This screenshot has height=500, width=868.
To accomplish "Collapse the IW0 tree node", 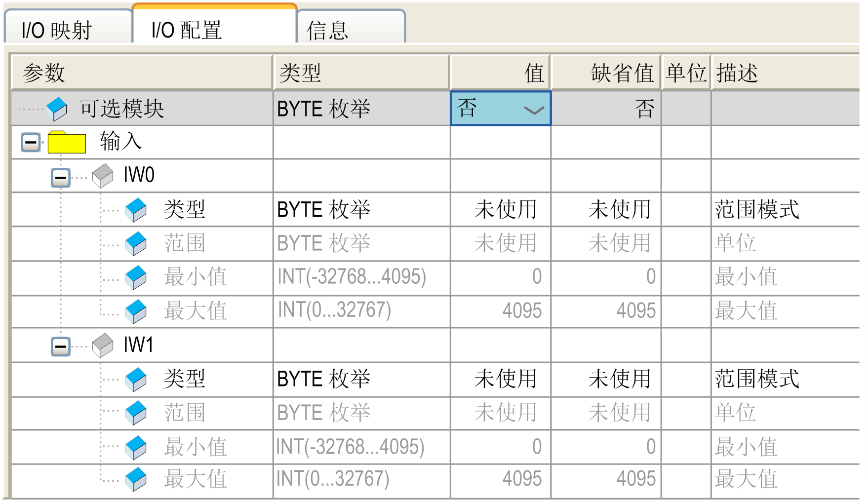I will click(x=61, y=177).
